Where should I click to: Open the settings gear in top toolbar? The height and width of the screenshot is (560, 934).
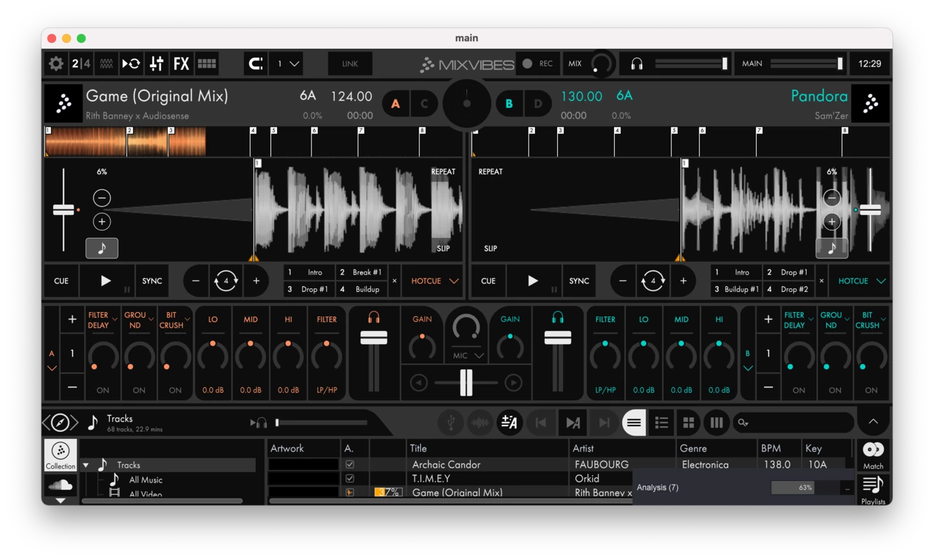click(x=56, y=64)
